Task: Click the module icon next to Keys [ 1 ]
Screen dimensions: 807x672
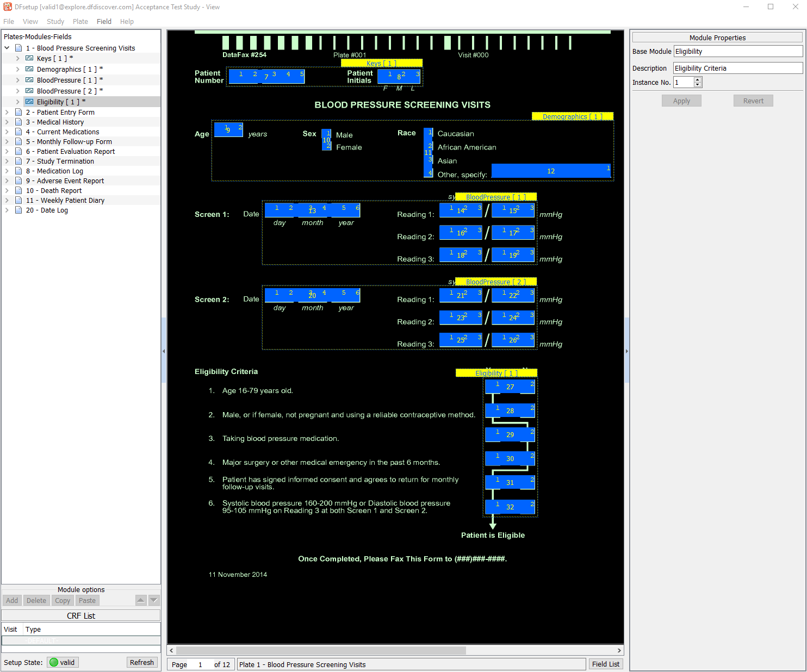Action: [29, 59]
